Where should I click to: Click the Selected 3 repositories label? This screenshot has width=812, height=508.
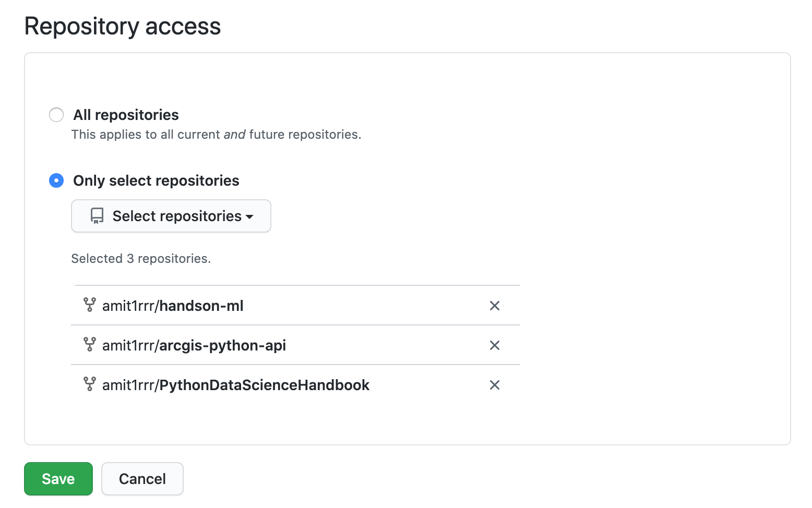pyautogui.click(x=141, y=258)
